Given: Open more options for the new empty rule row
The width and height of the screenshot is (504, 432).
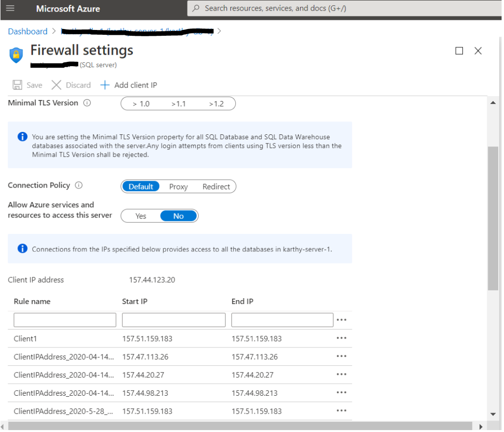Looking at the screenshot, I should [341, 320].
